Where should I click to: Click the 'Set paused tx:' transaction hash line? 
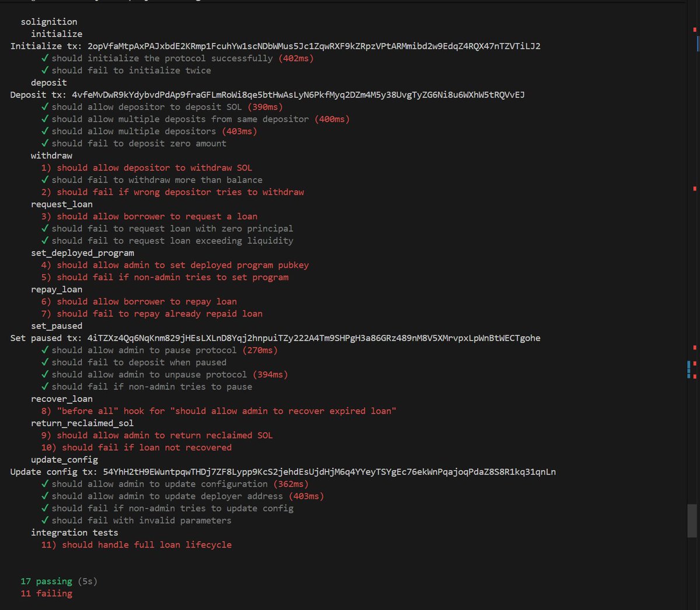point(275,338)
